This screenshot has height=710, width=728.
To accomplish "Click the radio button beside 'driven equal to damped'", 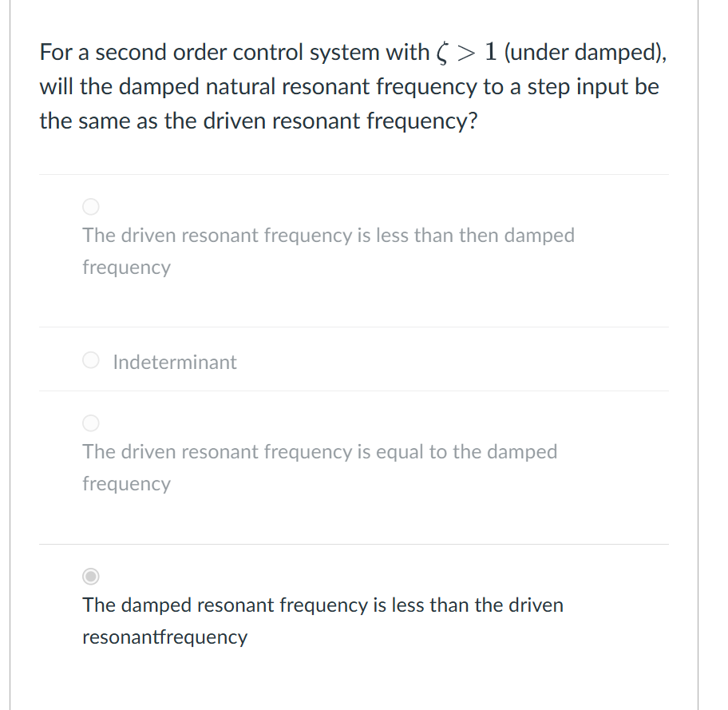I will [91, 423].
